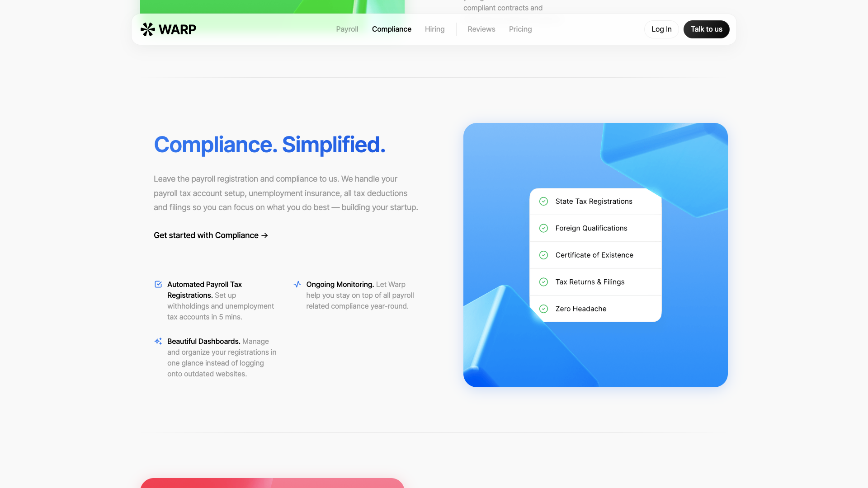Click the Beautiful Dashboards sparkle icon
This screenshot has height=488, width=868.
click(158, 341)
